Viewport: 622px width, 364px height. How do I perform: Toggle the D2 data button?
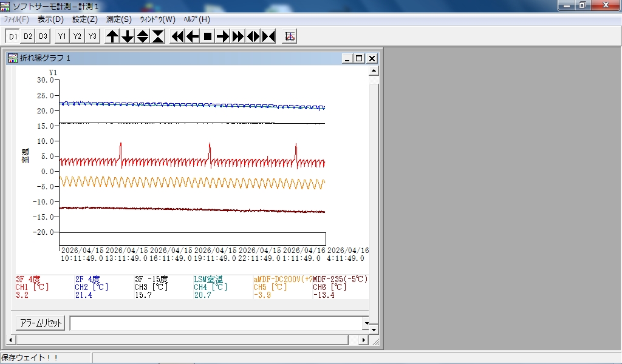click(28, 36)
